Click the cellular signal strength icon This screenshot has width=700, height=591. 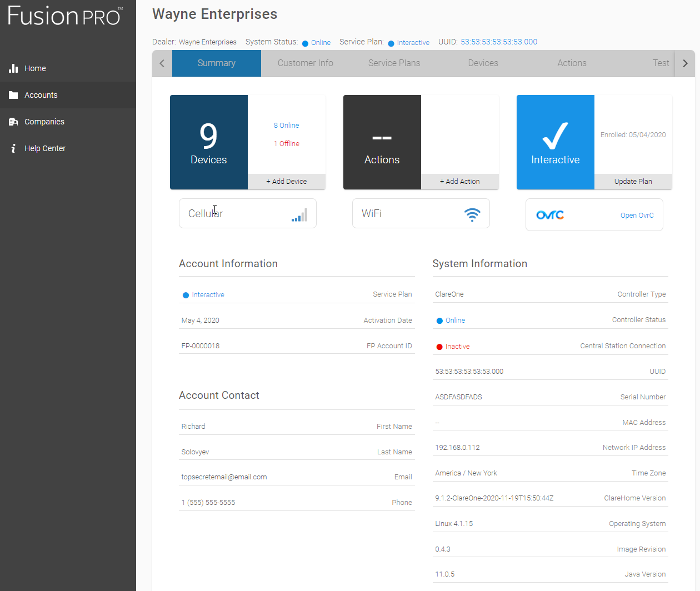click(x=299, y=214)
